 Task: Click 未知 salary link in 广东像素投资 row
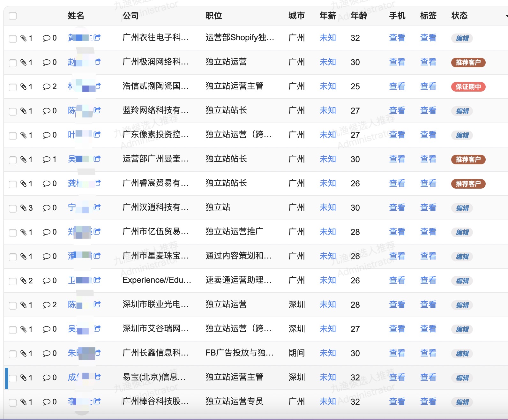point(328,135)
